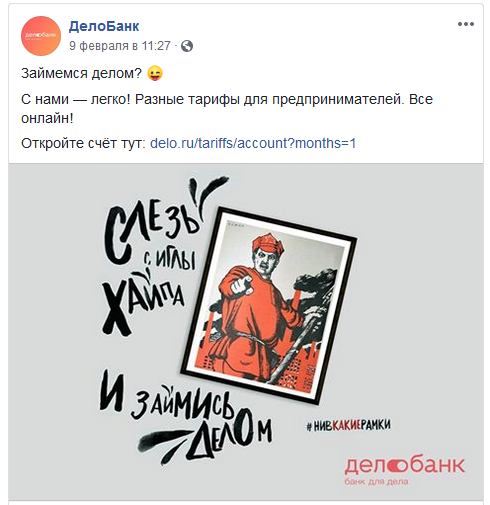Click the 'банк для дела' tagline under the logo
This screenshot has height=505, width=490.
tap(376, 481)
